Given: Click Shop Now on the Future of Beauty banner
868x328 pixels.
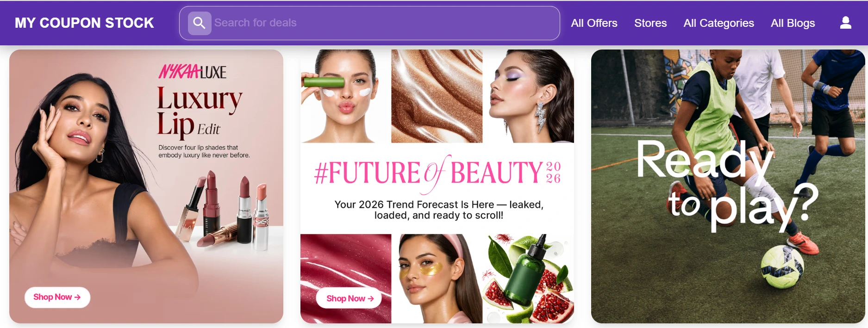Looking at the screenshot, I should pyautogui.click(x=349, y=298).
